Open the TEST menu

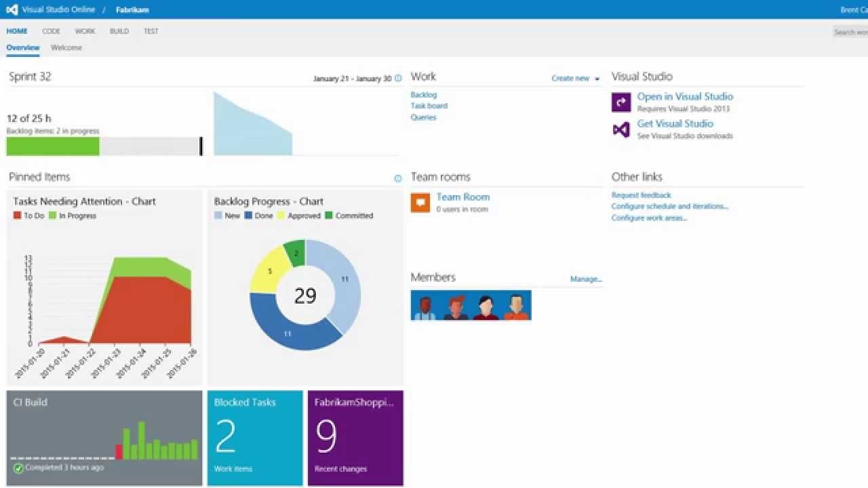(x=151, y=31)
